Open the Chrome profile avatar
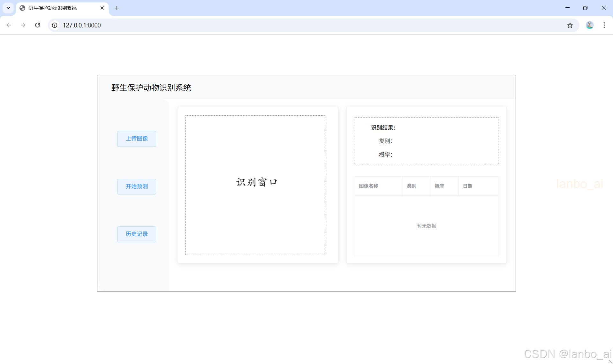613x364 pixels. tap(589, 25)
